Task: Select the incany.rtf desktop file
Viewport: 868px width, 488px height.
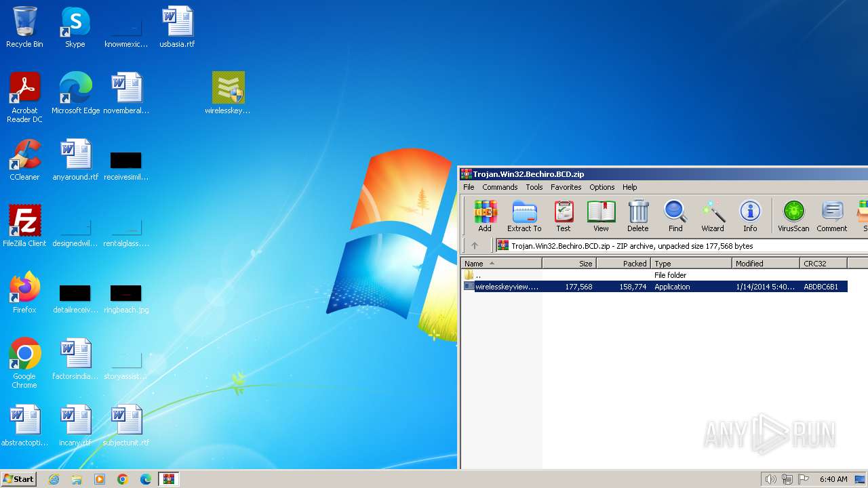Action: click(75, 426)
